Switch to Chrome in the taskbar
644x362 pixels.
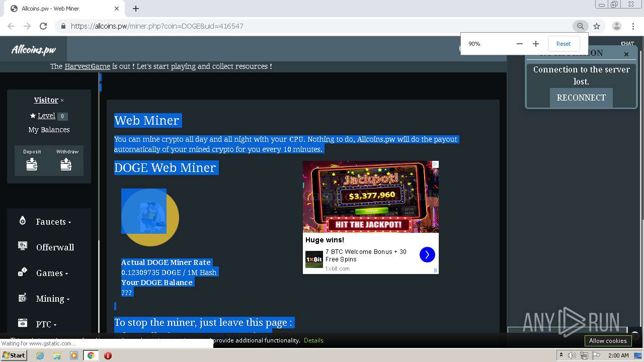pyautogui.click(x=91, y=355)
